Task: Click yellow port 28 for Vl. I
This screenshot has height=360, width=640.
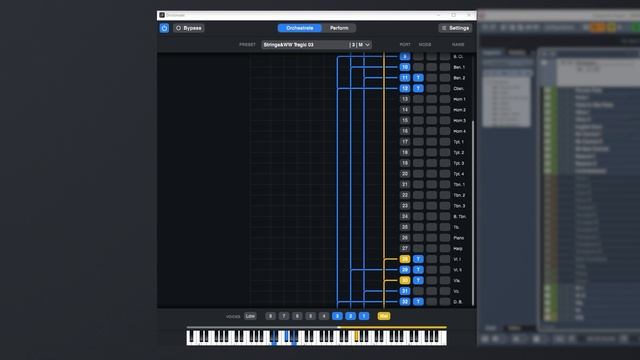Action: tap(404, 259)
